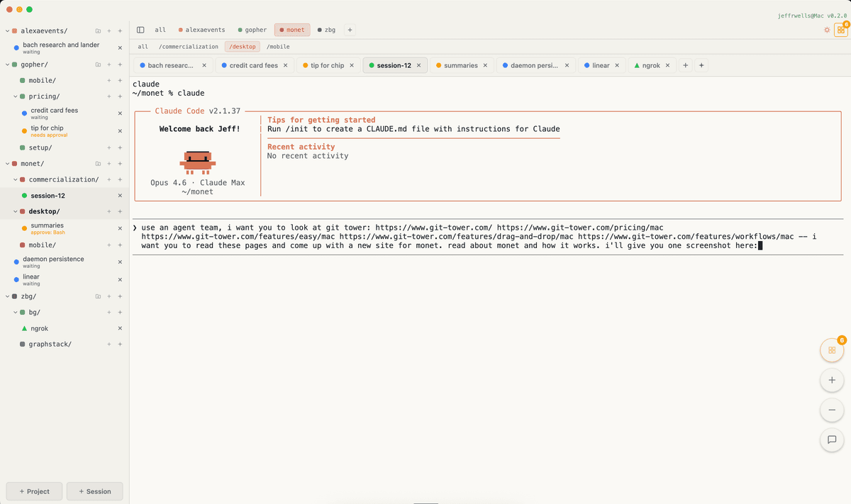Open the folder icon beside alexaevents/
Screen dimensions: 851x504
pyautogui.click(x=98, y=31)
